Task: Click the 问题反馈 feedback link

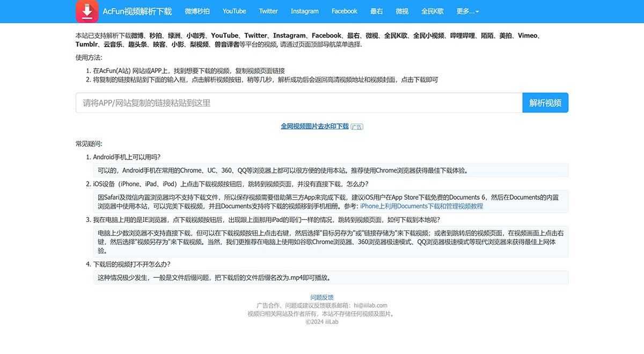Action: (x=322, y=297)
